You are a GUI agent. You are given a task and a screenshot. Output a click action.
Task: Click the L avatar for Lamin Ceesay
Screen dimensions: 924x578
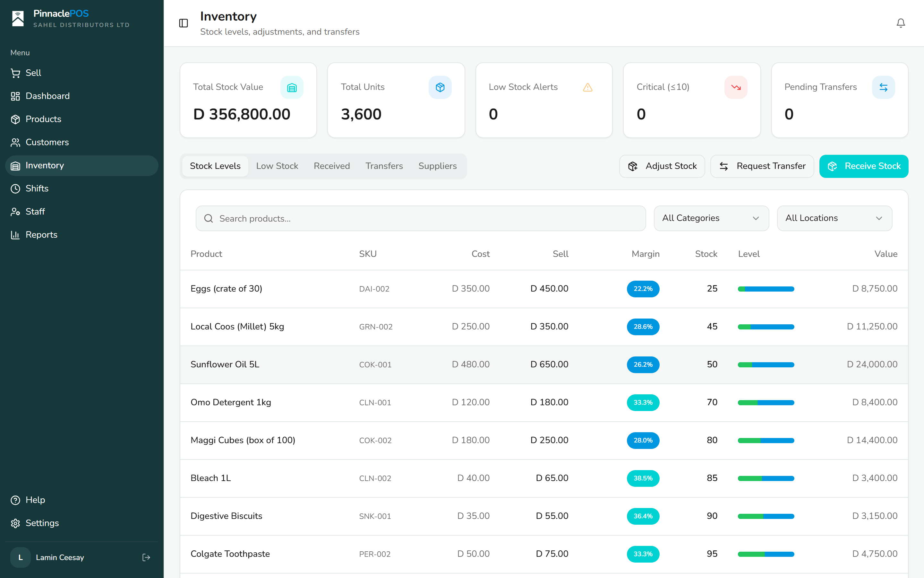(x=21, y=557)
